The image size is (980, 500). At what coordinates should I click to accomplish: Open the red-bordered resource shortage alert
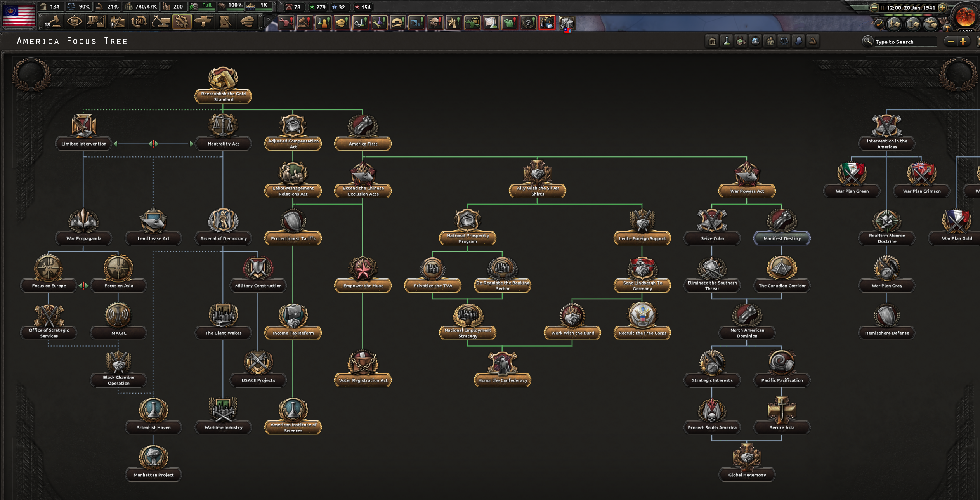547,23
